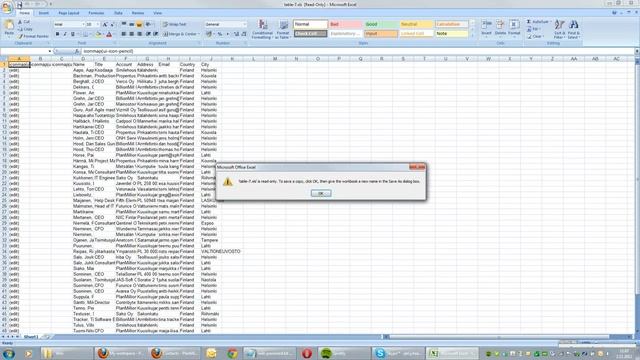Image resolution: width=640 pixels, height=360 pixels.
Task: Open Spotify from the taskbar
Action: pos(343,353)
